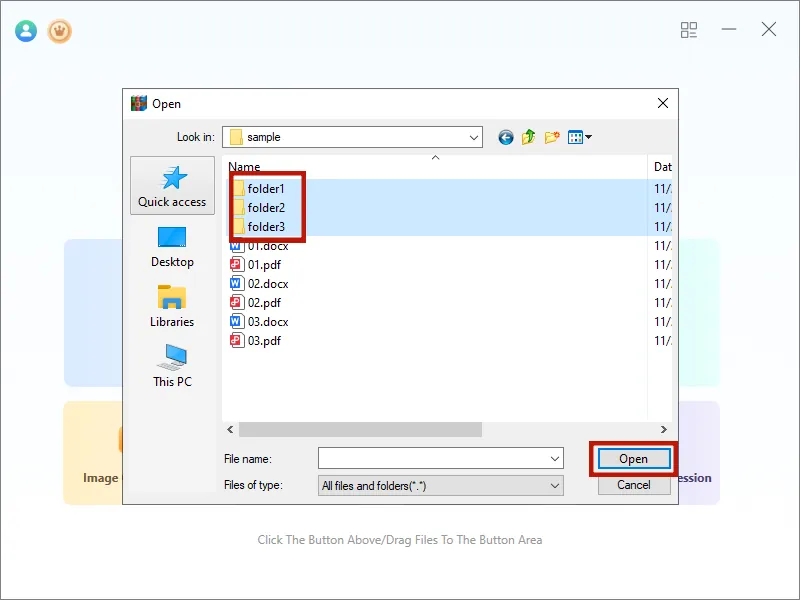Expand the Files of type dropdown
This screenshot has height=600, width=800.
pos(556,485)
